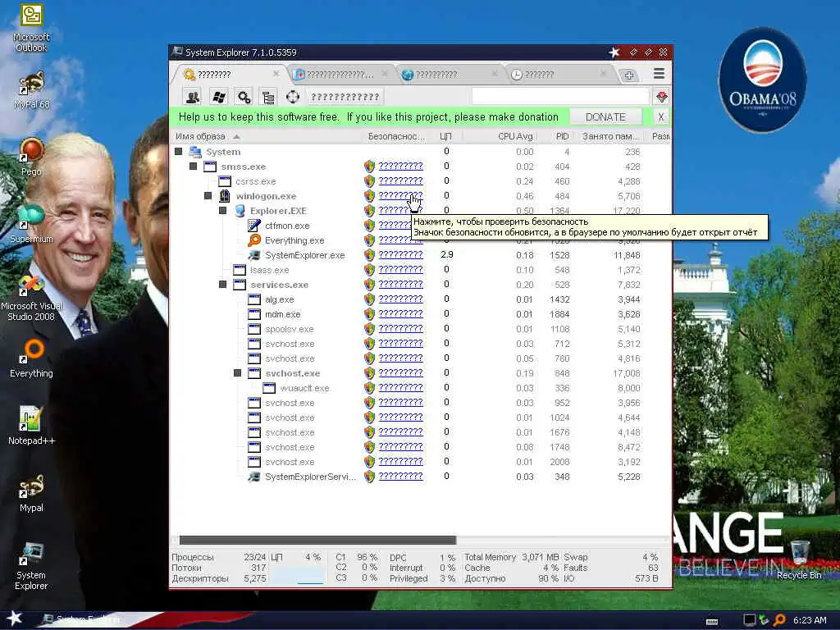Click security check link for SystemExplorerServi...
The width and height of the screenshot is (840, 630).
pyautogui.click(x=400, y=476)
